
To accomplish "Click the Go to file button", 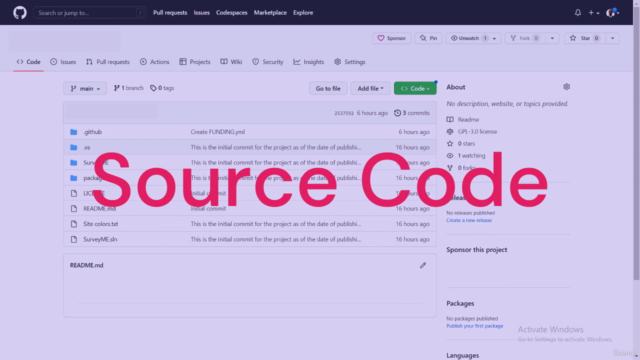I will click(328, 88).
